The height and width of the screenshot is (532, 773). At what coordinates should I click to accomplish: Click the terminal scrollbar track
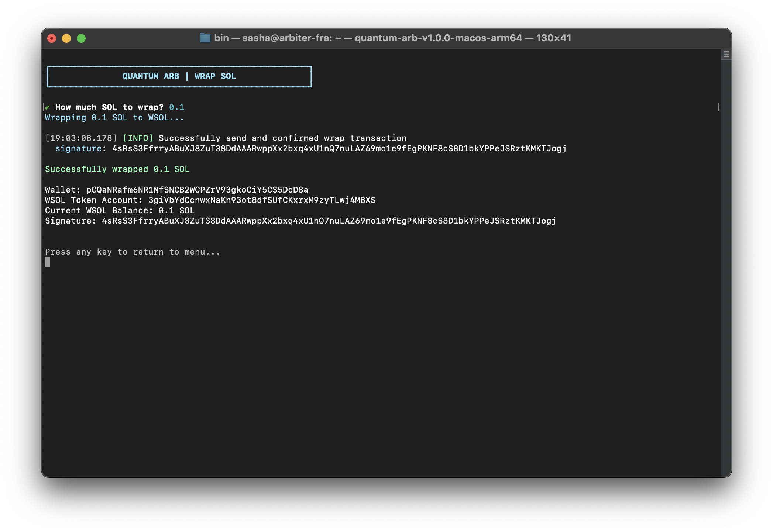726,258
